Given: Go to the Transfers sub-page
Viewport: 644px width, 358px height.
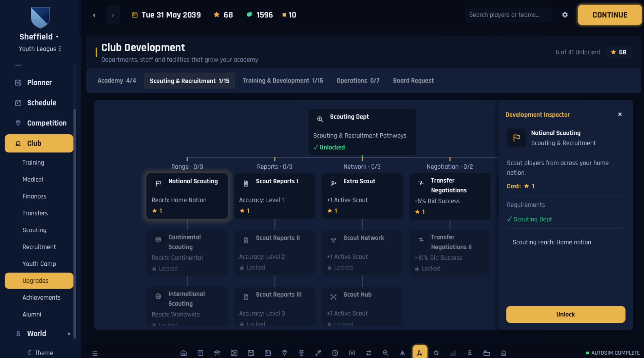Looking at the screenshot, I should click(39, 213).
